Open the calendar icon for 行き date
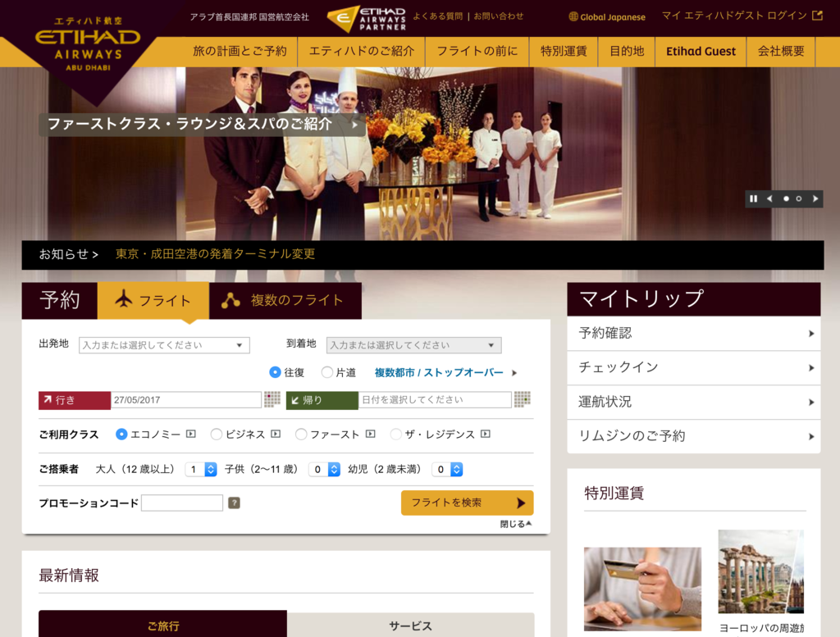The height and width of the screenshot is (637, 840). click(272, 398)
